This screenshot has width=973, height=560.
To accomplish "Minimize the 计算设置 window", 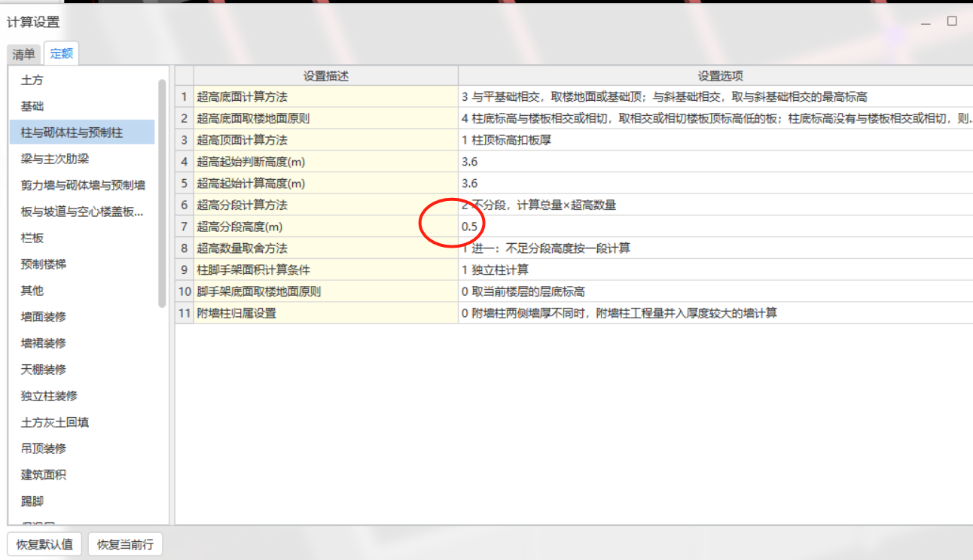I will [x=926, y=23].
